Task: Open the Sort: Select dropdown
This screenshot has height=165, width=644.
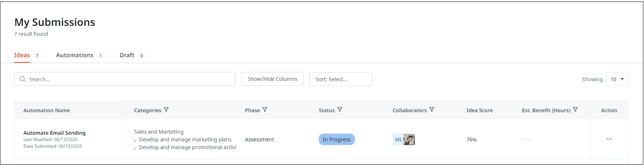Action: click(x=340, y=79)
